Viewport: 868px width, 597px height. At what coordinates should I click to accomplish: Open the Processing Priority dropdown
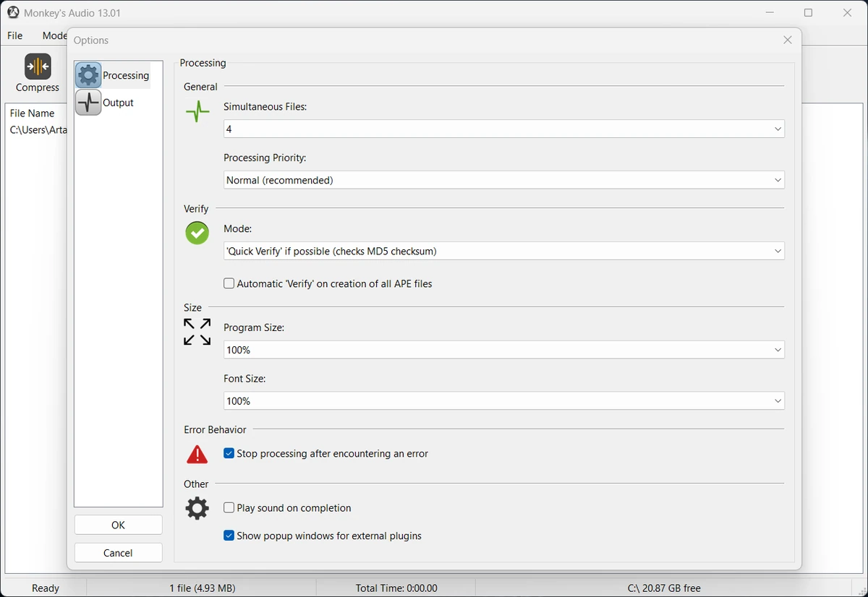[504, 181]
